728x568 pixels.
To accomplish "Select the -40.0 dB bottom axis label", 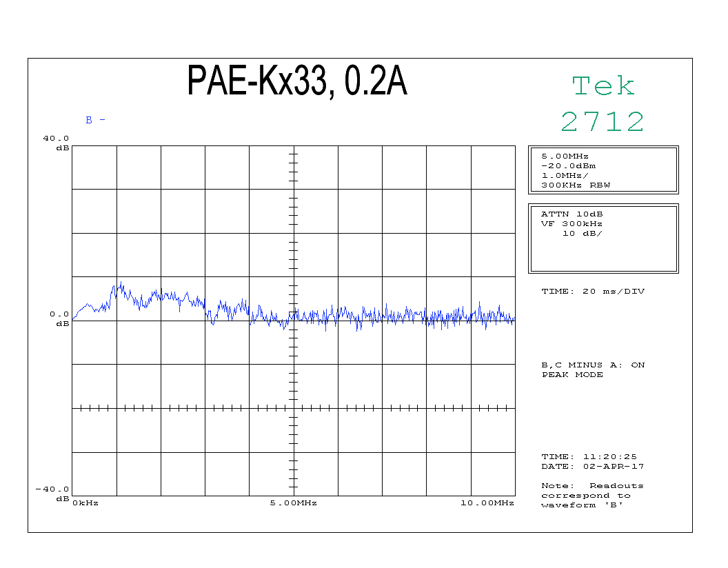I will point(54,494).
